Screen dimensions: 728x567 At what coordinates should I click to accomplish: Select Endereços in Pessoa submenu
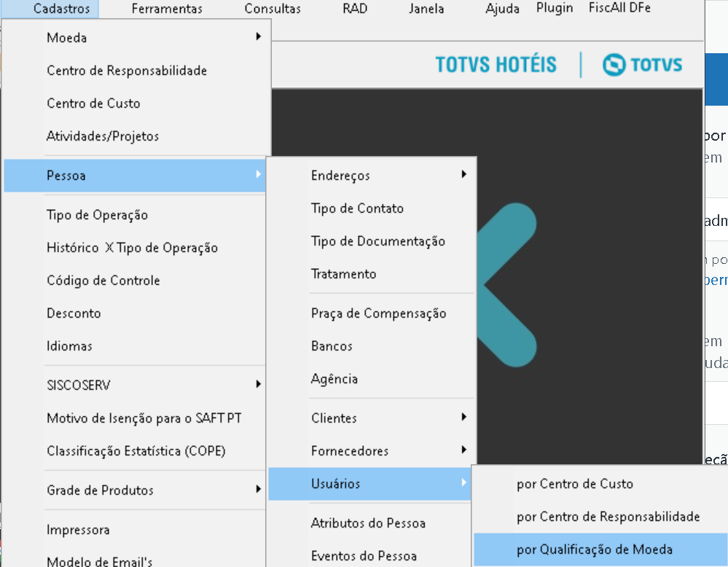click(x=372, y=176)
